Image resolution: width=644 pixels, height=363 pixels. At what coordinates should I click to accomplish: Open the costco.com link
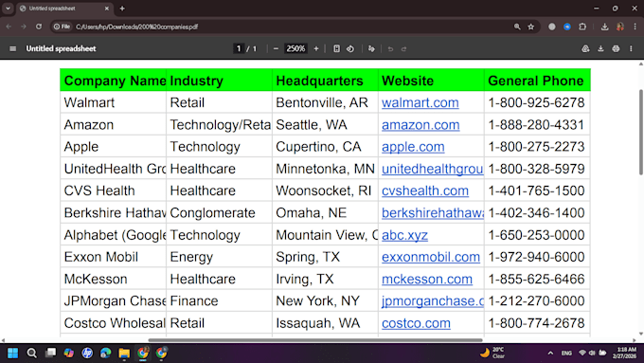point(416,323)
